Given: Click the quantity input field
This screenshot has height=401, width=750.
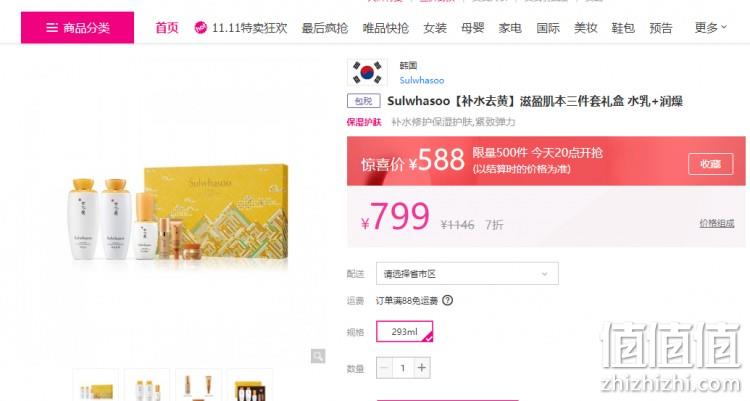Looking at the screenshot, I should click(403, 368).
